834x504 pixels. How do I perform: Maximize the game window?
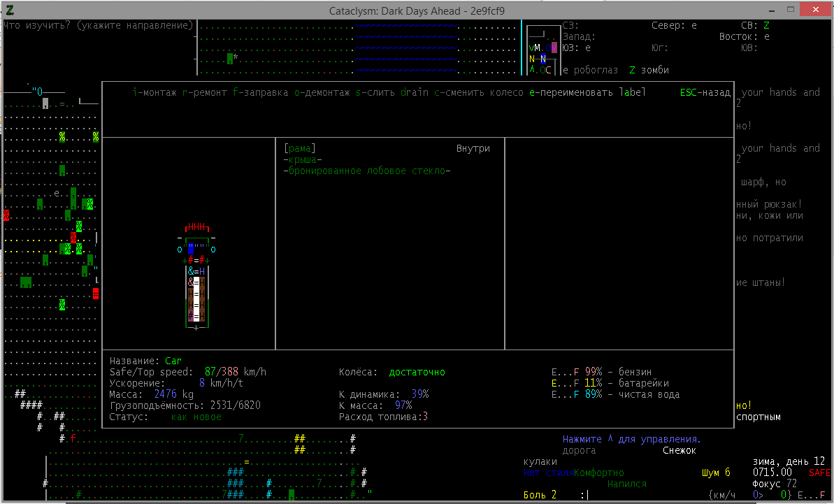click(791, 10)
